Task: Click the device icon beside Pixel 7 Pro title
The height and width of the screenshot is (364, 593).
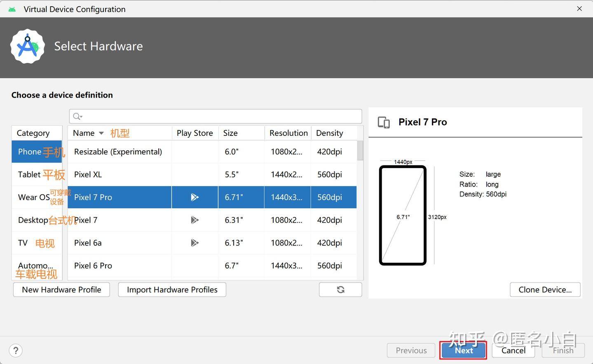Action: pos(384,122)
